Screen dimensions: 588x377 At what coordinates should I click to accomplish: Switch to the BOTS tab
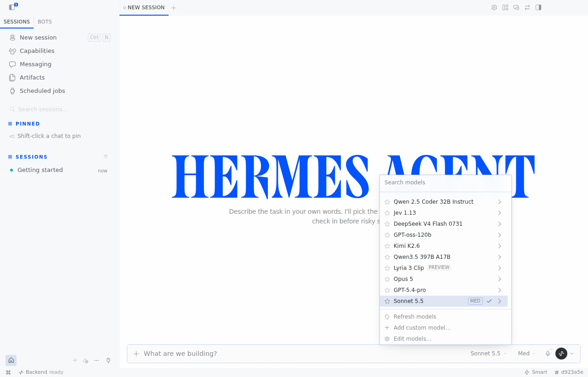(45, 22)
